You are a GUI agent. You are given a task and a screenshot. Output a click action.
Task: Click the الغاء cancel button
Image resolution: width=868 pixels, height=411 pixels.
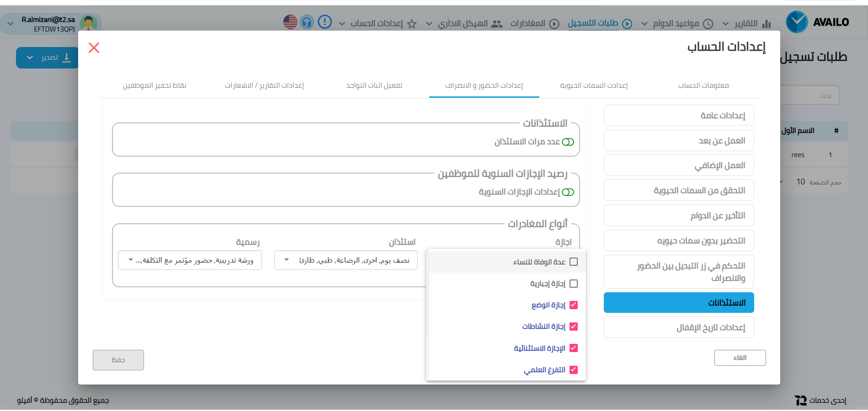740,358
